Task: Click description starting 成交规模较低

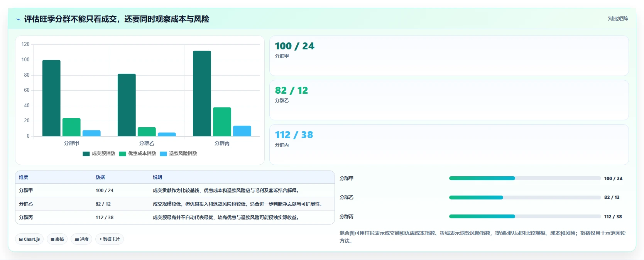Action: click(238, 204)
